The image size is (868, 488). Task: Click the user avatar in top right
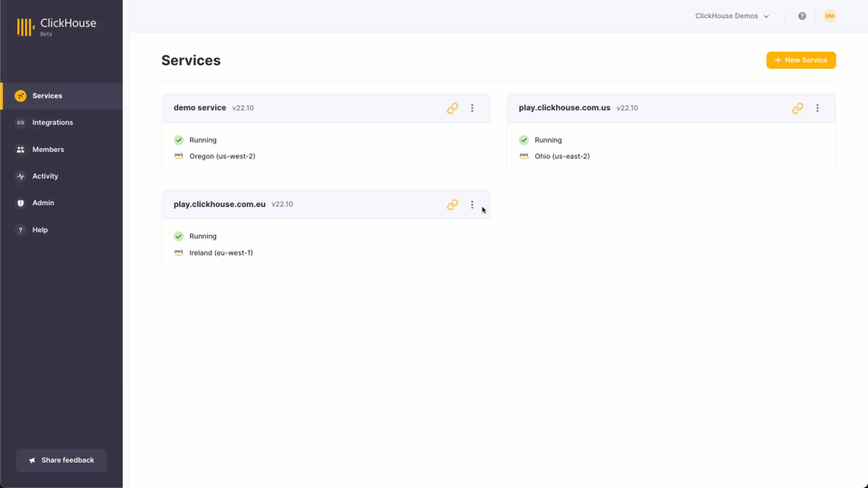(829, 16)
